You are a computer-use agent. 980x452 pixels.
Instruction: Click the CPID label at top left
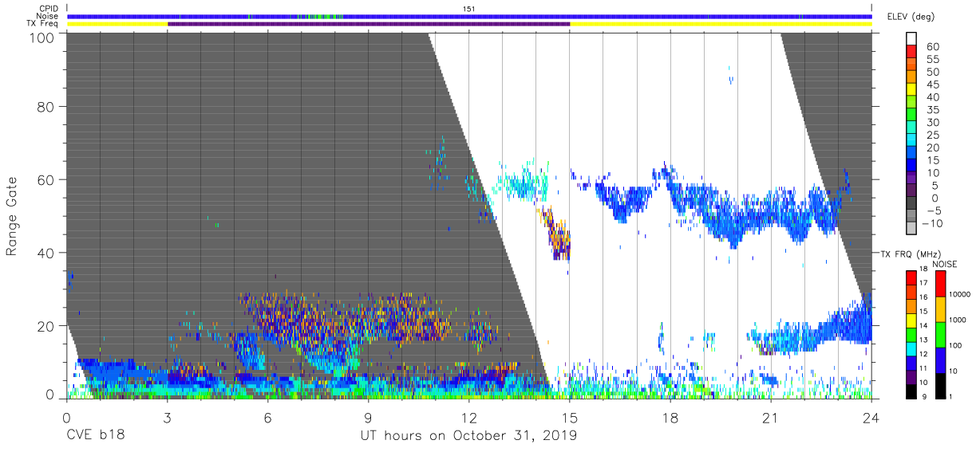pyautogui.click(x=48, y=9)
